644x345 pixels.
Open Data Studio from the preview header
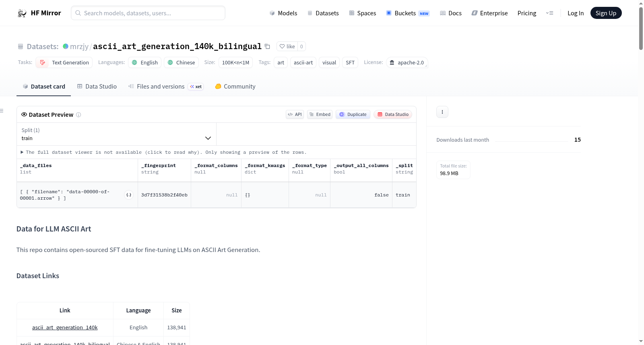[x=393, y=114]
